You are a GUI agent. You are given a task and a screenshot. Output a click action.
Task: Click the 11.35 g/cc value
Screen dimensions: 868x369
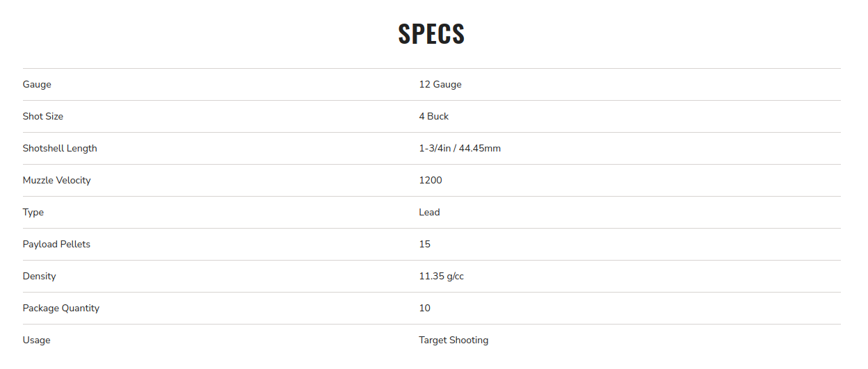(442, 276)
